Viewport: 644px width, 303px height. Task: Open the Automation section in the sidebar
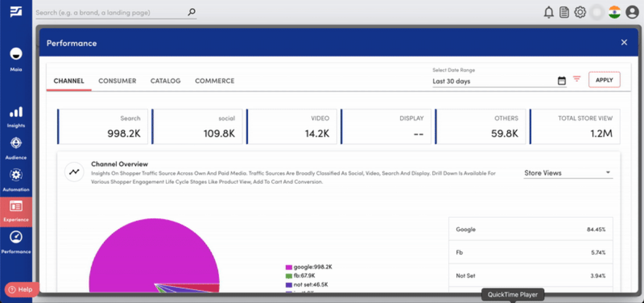click(x=16, y=180)
